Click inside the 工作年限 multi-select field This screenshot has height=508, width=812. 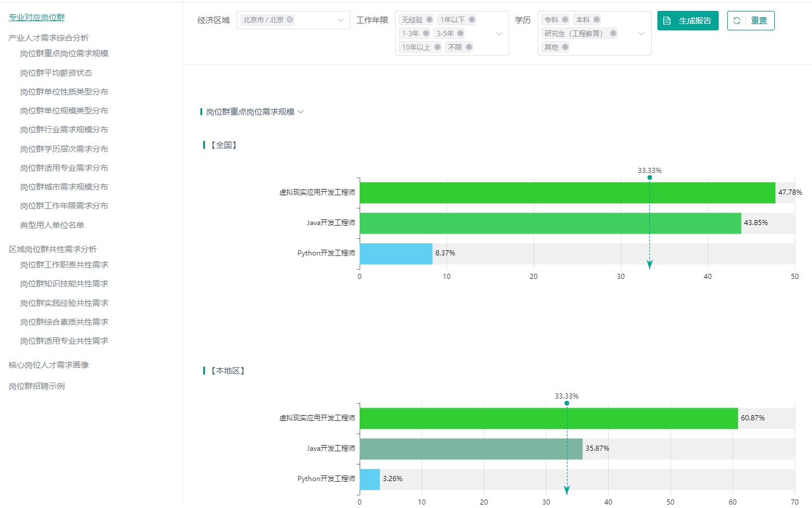click(x=452, y=33)
